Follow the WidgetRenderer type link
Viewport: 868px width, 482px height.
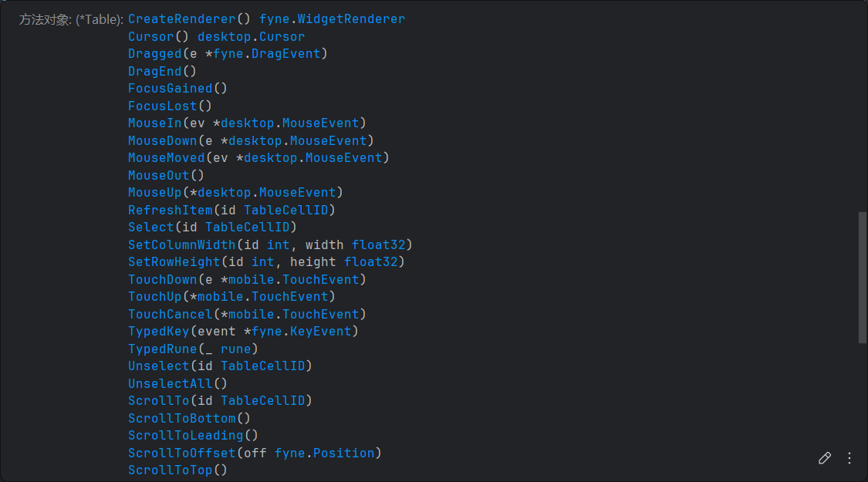351,19
